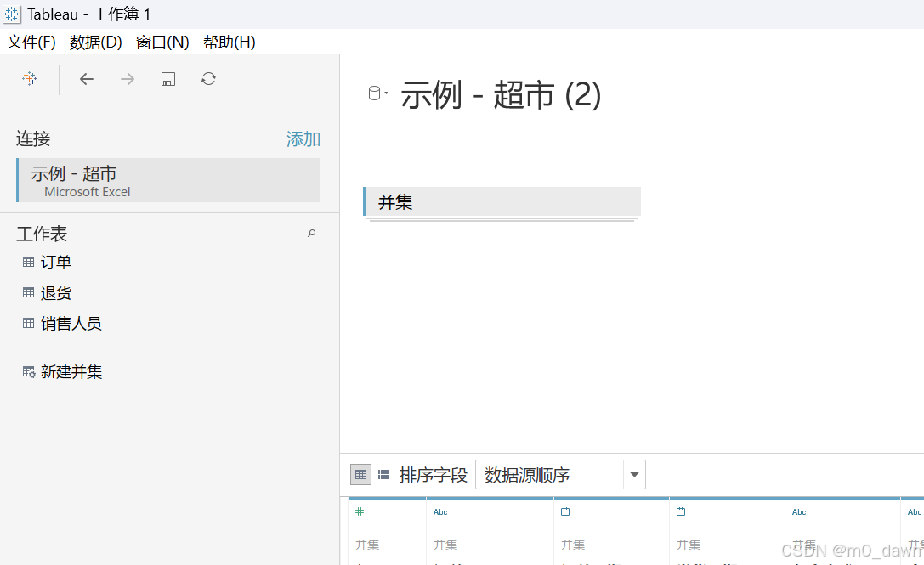Select the 销售人员 worksheet
Image resolution: width=924 pixels, height=565 pixels.
point(71,323)
